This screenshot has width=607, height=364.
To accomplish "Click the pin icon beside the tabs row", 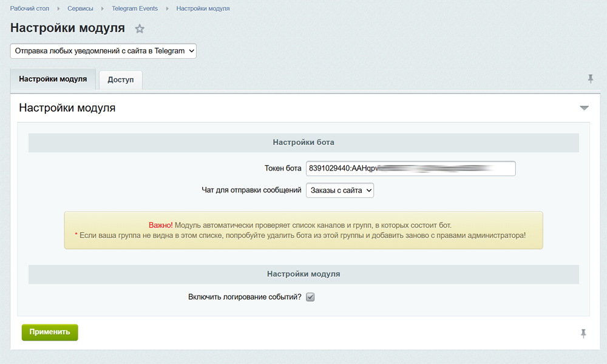I will [x=591, y=79].
